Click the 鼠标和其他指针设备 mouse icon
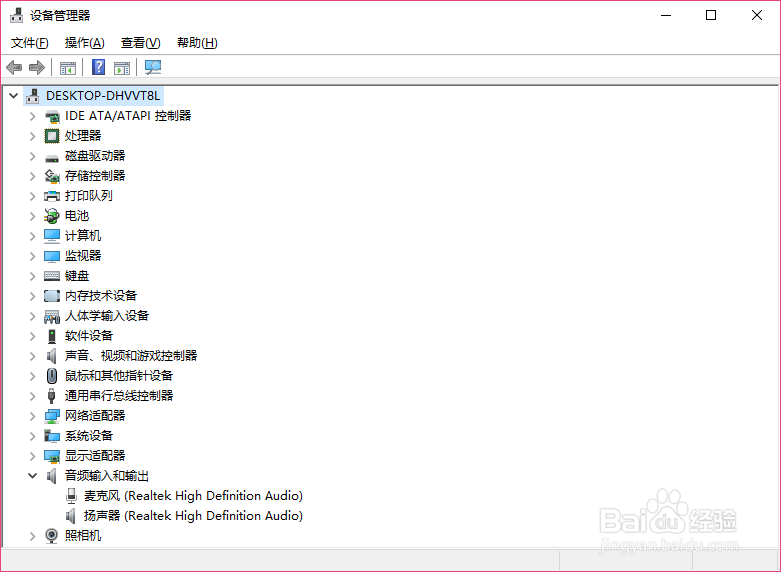The height and width of the screenshot is (572, 781). 52,376
